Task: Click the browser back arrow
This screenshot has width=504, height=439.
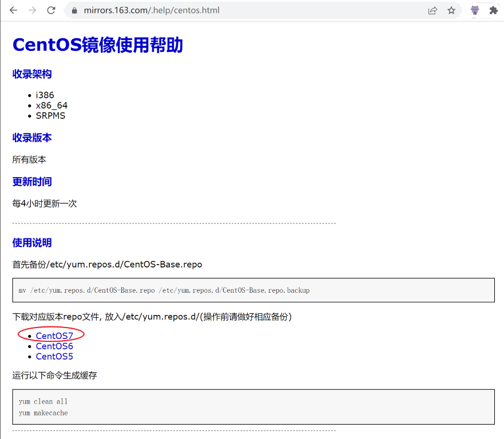Action: [14, 10]
